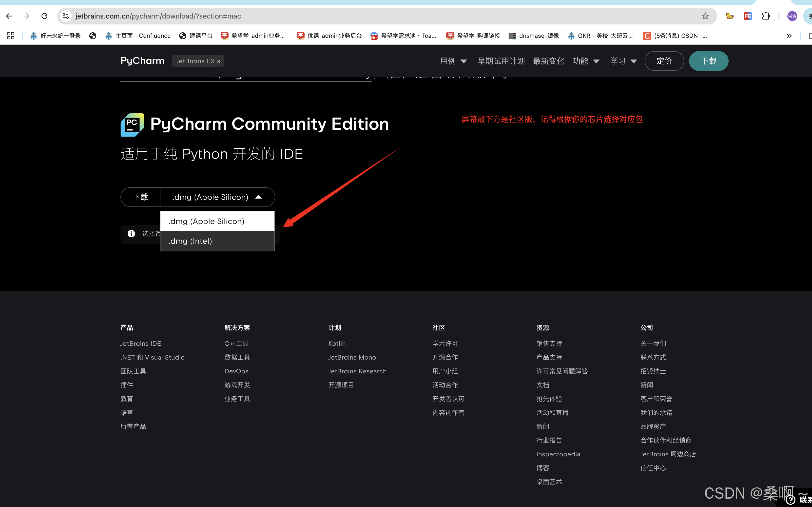This screenshot has width=812, height=507.
Task: Open 销售支持 footer link
Action: coord(549,343)
